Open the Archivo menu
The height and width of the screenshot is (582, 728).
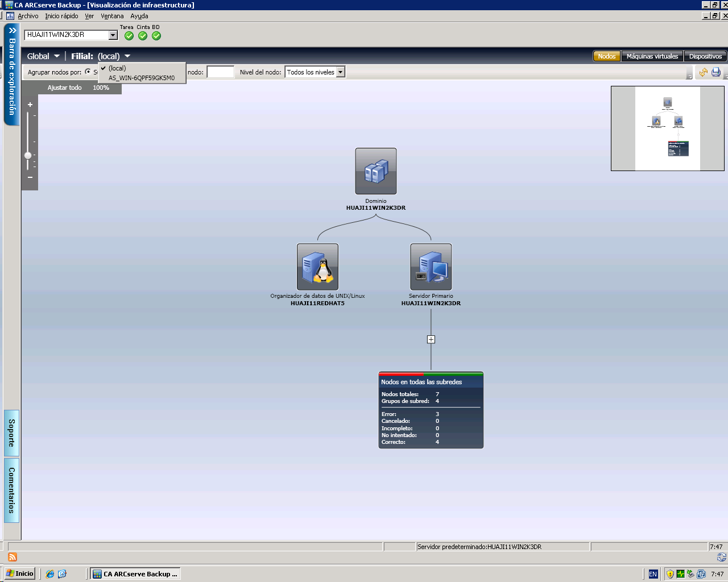click(x=28, y=16)
